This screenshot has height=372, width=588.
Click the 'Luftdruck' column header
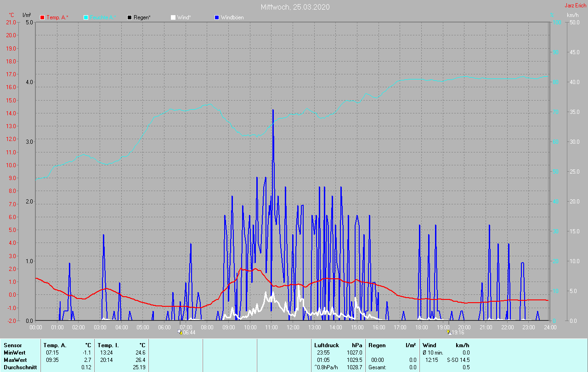click(327, 345)
